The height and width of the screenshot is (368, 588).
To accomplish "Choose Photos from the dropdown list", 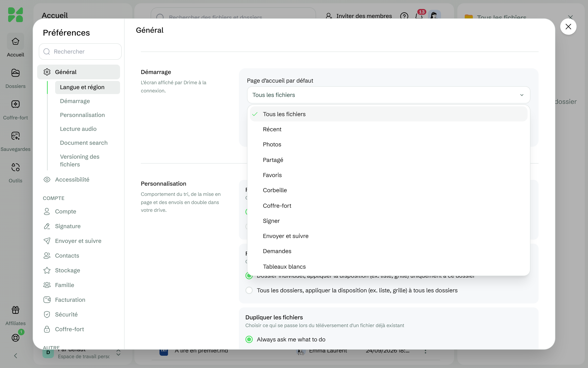I will pyautogui.click(x=388, y=145).
